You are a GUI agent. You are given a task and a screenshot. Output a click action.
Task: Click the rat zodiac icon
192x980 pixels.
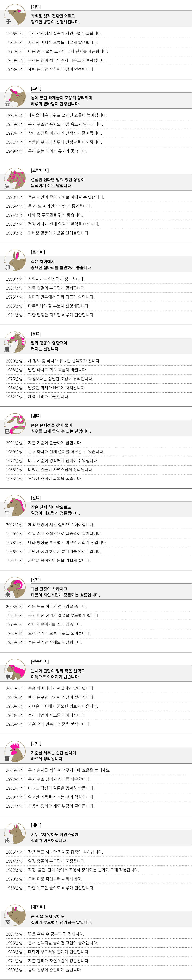point(15,15)
